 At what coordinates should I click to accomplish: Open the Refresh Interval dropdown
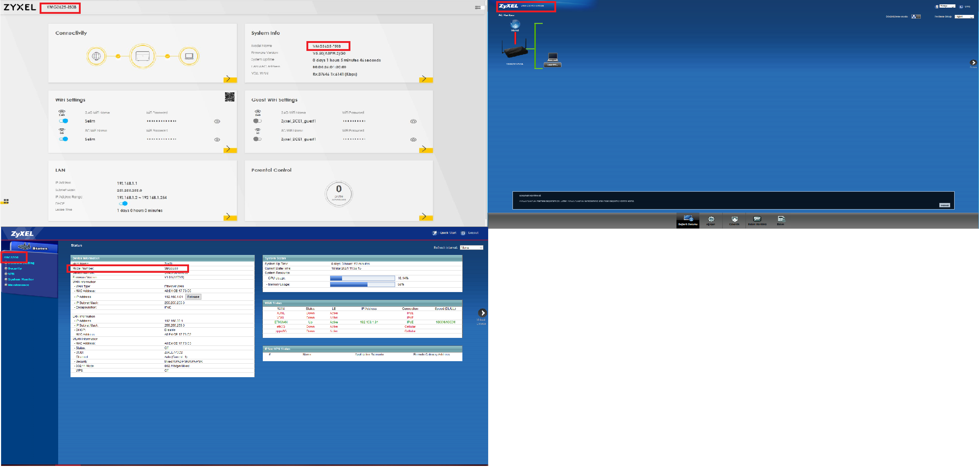[471, 248]
